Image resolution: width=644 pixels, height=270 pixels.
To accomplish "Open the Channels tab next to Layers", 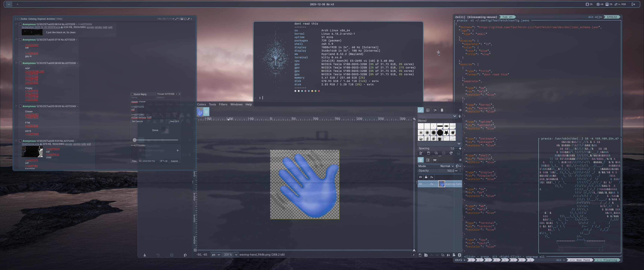I will (x=428, y=160).
